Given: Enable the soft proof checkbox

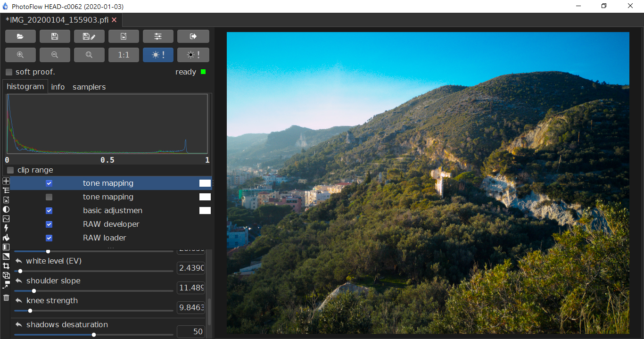Looking at the screenshot, I should pyautogui.click(x=9, y=72).
